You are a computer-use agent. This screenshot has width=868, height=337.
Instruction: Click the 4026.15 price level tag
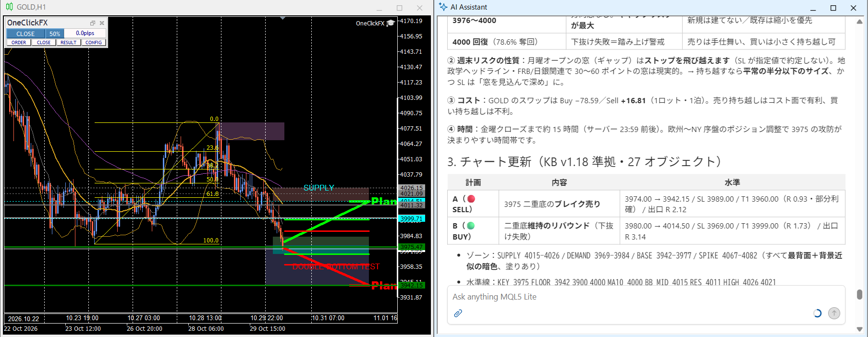[412, 188]
